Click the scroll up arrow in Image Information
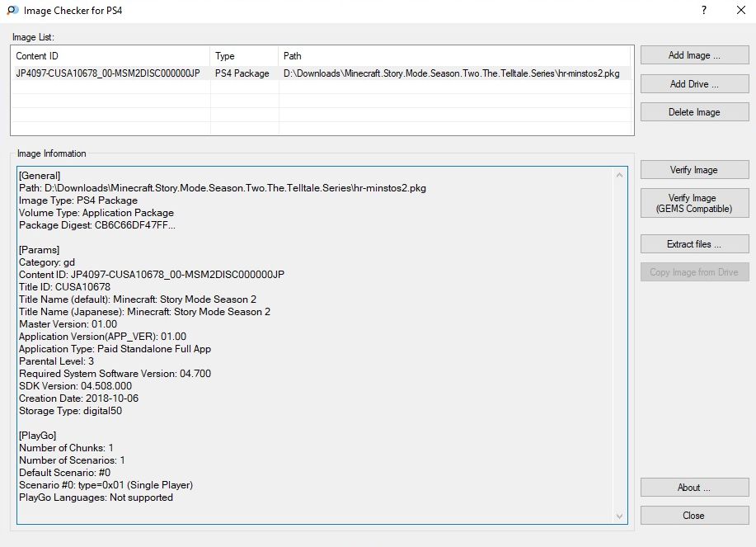Screen dimensions: 756x547 [x=619, y=175]
